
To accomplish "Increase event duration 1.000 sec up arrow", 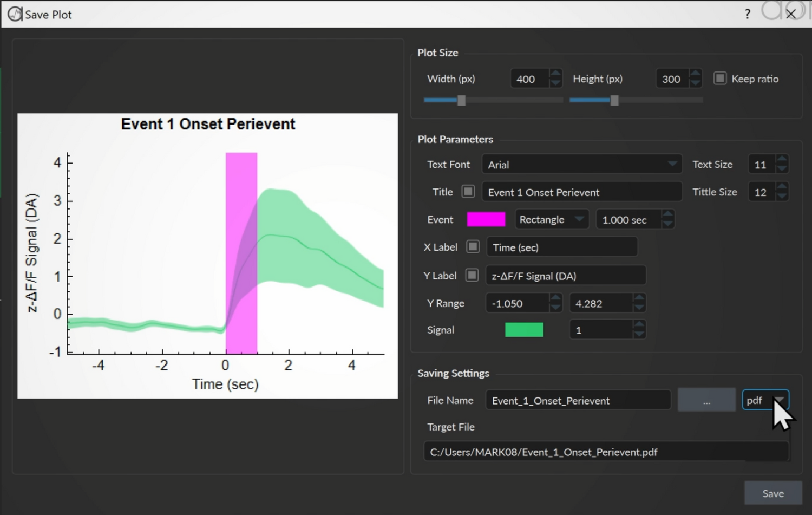I will pyautogui.click(x=668, y=214).
